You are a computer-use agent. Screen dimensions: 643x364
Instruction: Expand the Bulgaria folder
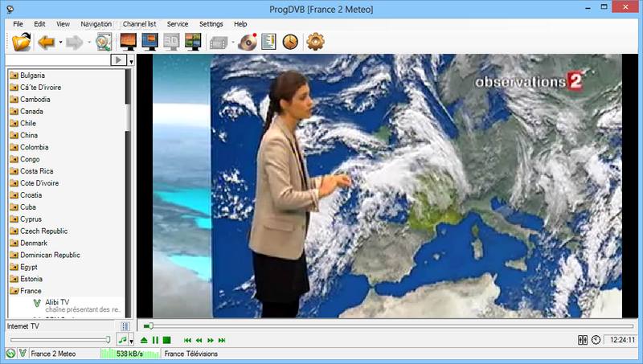click(x=14, y=76)
